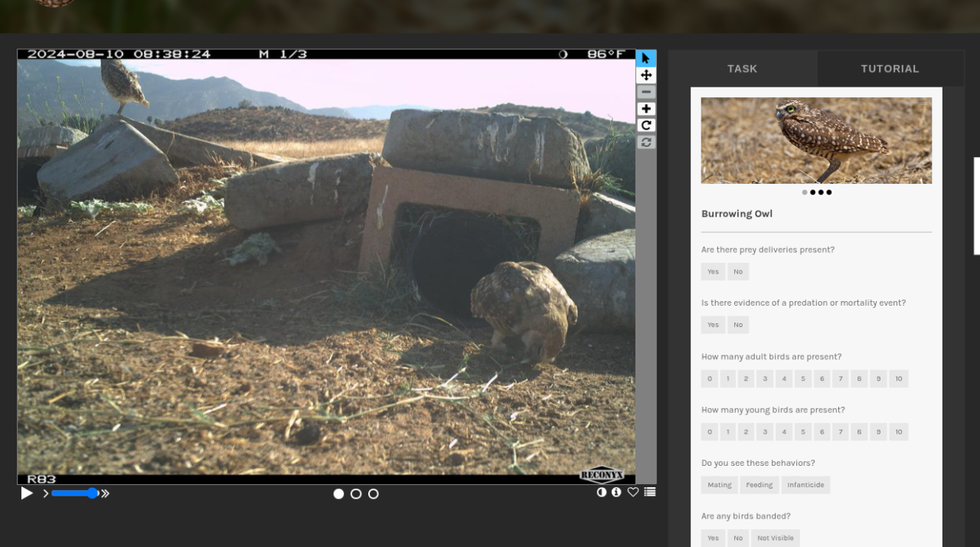The image size is (980, 547).
Task: Answer Yes for predation or mortality event
Action: tap(713, 325)
